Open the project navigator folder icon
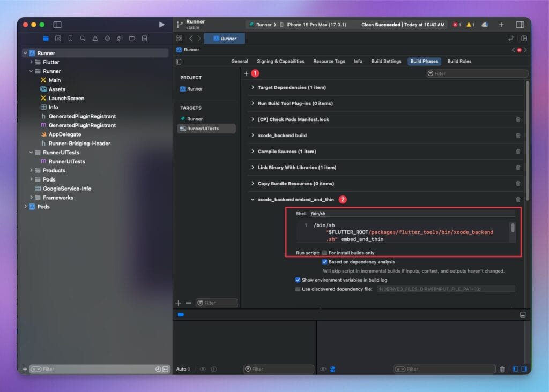Screen dimensions: 549x392 46,39
